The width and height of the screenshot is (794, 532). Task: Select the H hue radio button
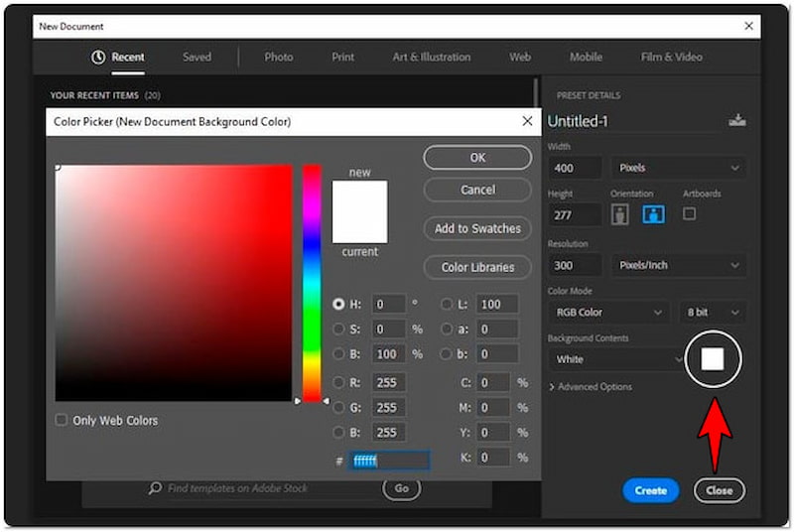click(x=339, y=305)
